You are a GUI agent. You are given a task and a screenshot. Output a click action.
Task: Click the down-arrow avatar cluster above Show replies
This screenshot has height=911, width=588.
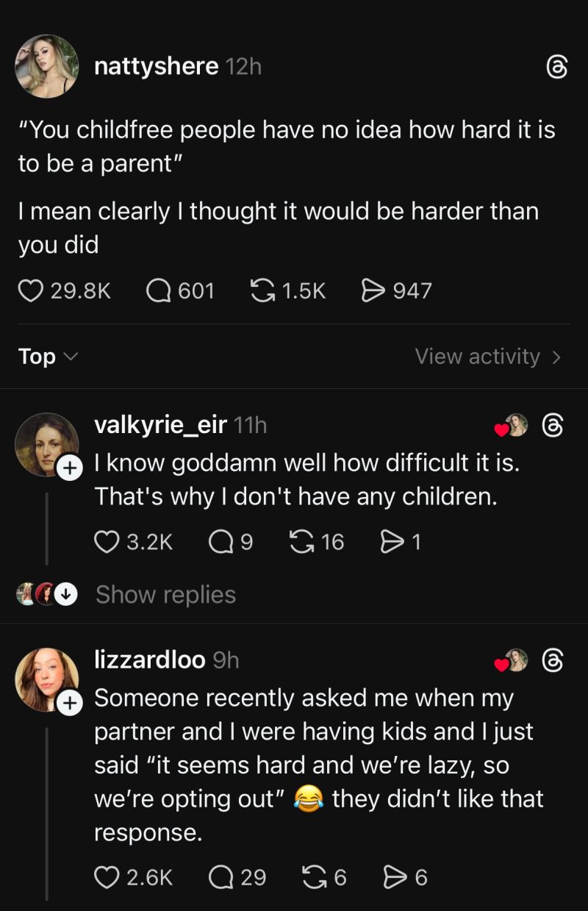tap(66, 594)
